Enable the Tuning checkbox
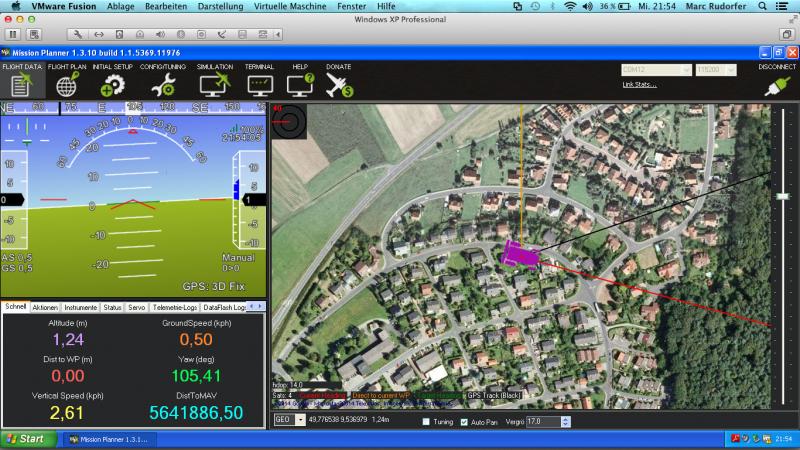This screenshot has height=450, width=800. tap(426, 422)
